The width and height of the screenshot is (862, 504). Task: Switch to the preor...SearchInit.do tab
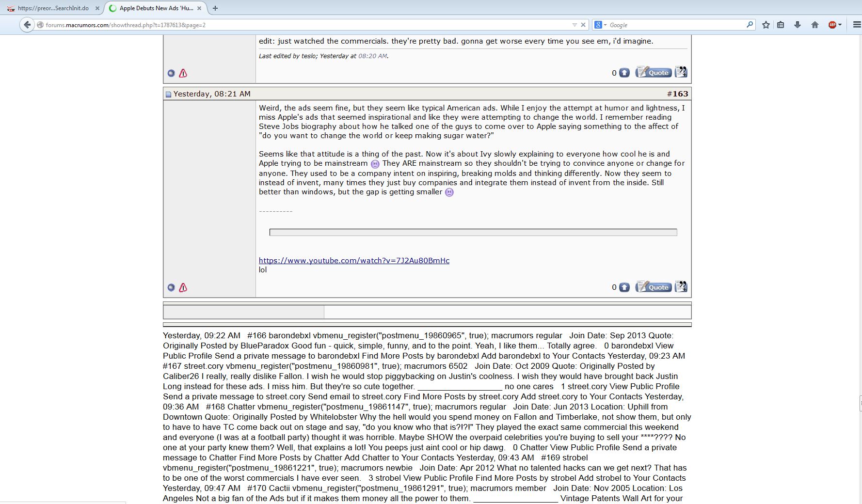53,8
